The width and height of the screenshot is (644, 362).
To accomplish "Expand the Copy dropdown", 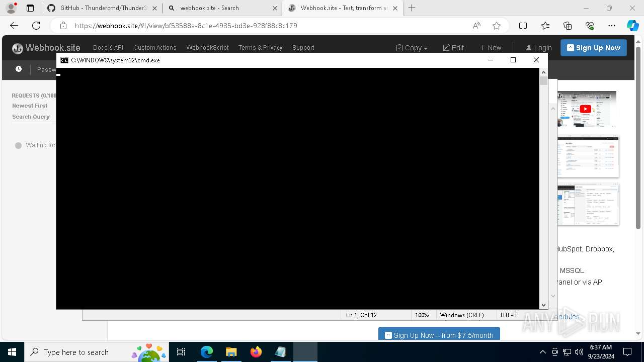I will pyautogui.click(x=412, y=48).
